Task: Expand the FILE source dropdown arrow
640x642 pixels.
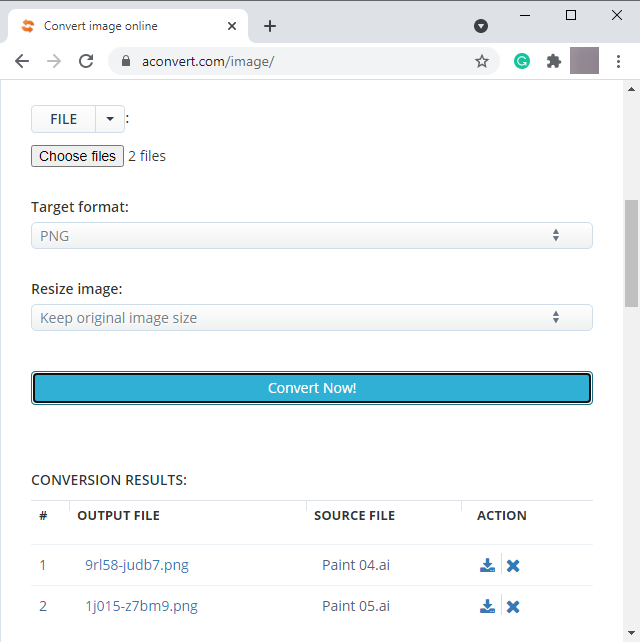Action: click(x=110, y=119)
